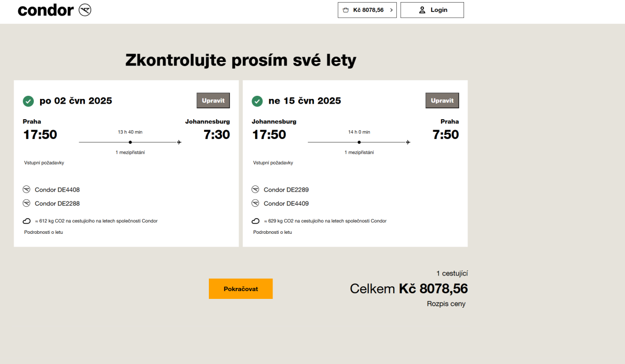This screenshot has height=364, width=625.
Task: Click Condor icon beside flight DE2288
Action: (27, 203)
